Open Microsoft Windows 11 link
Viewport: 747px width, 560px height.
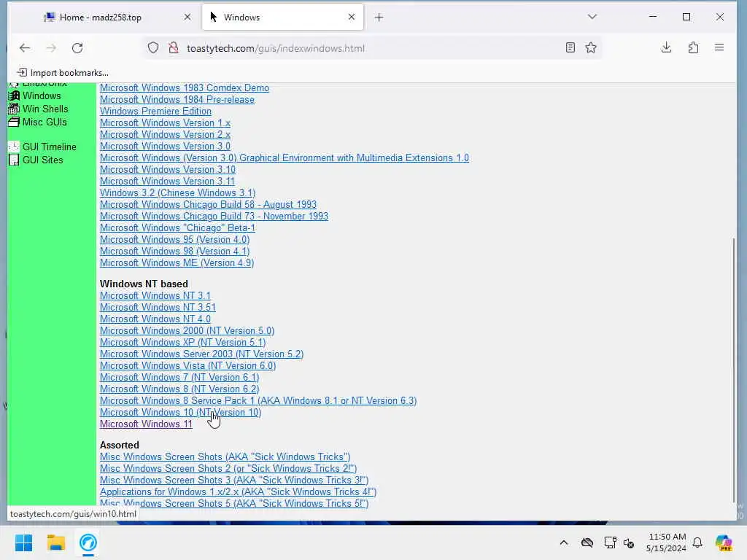click(146, 424)
